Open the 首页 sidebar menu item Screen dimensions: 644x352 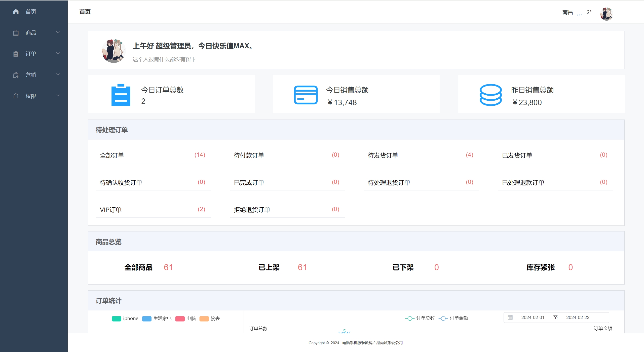[x=31, y=12]
